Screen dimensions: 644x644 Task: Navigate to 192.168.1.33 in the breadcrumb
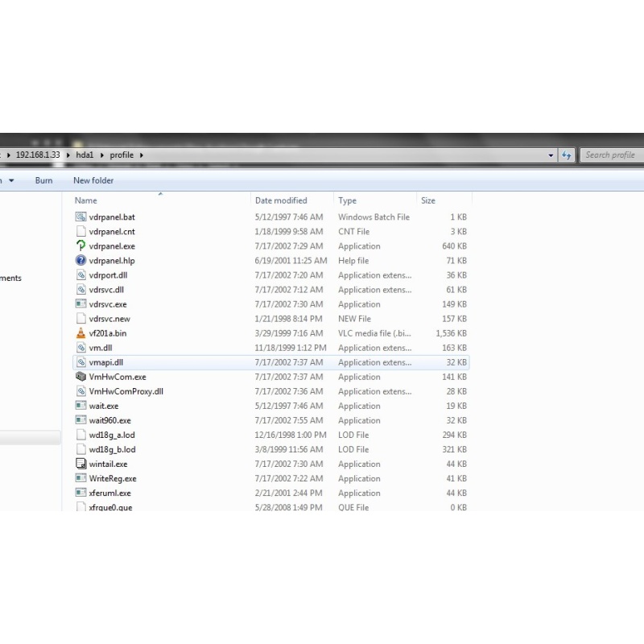pos(38,155)
